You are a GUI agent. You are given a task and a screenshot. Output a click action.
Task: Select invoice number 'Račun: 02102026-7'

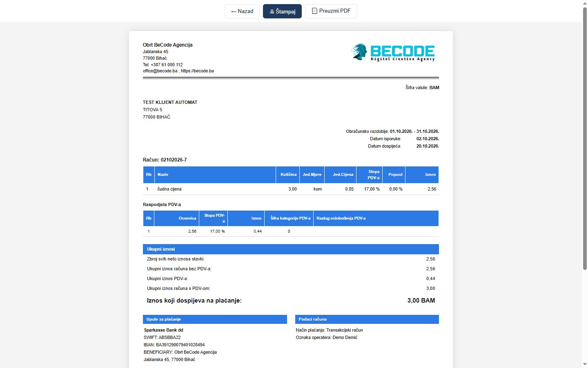pos(165,160)
